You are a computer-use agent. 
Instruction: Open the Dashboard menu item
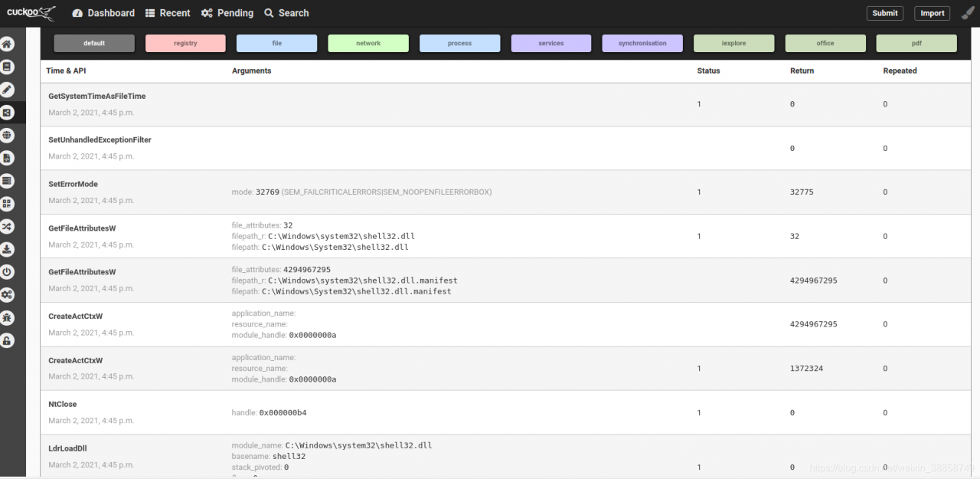point(103,13)
